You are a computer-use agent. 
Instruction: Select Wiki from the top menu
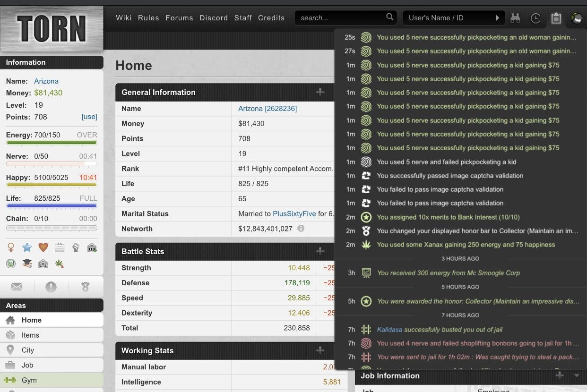tap(123, 18)
